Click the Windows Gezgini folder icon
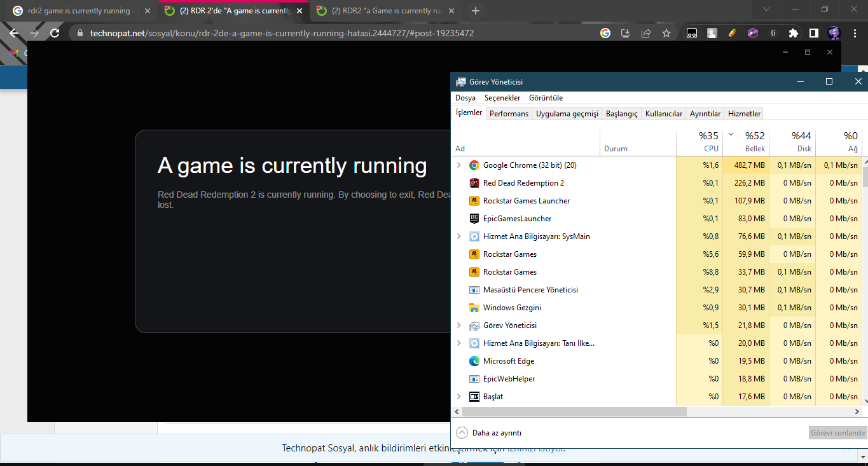Viewport: 868px width, 466px height. pyautogui.click(x=474, y=308)
